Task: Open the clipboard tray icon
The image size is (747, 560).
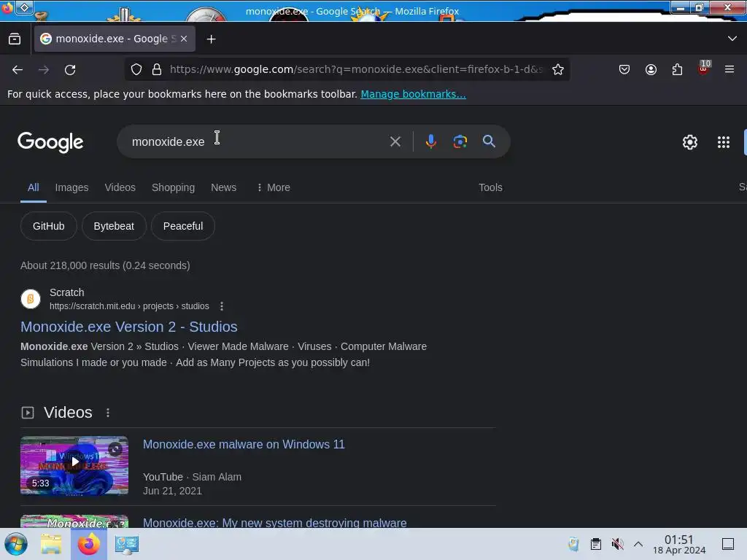Action: [x=595, y=544]
